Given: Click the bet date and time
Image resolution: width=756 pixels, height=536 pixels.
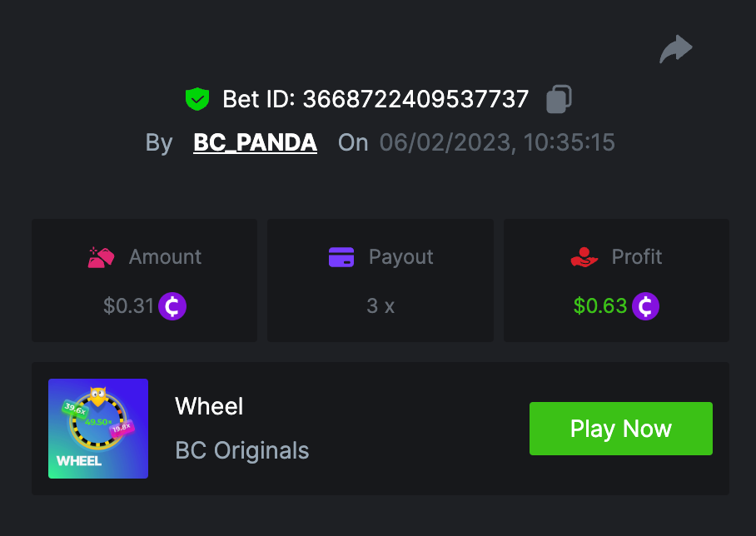Looking at the screenshot, I should 497,142.
